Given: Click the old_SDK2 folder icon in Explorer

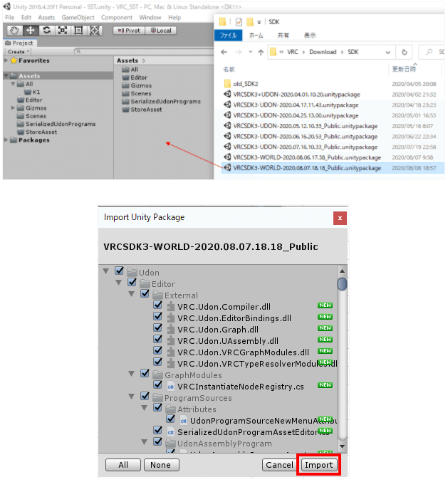Looking at the screenshot, I should tap(227, 83).
